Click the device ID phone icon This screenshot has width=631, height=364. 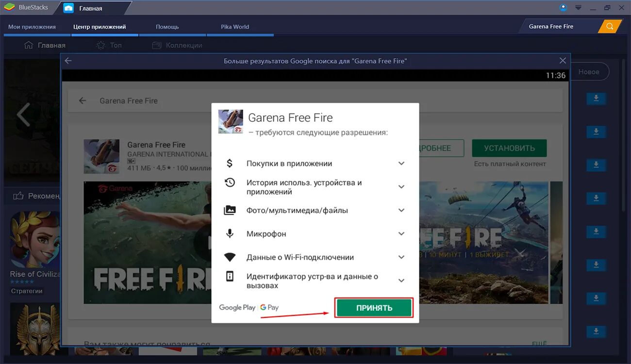tap(230, 276)
